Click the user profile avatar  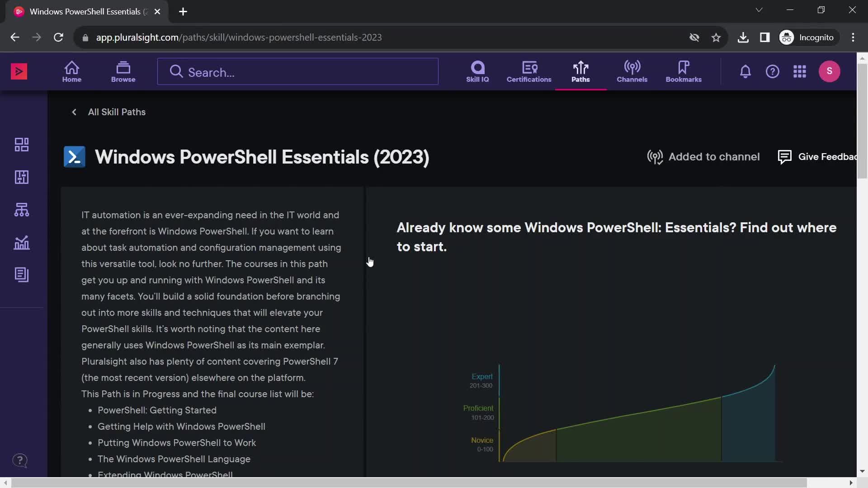tap(830, 71)
